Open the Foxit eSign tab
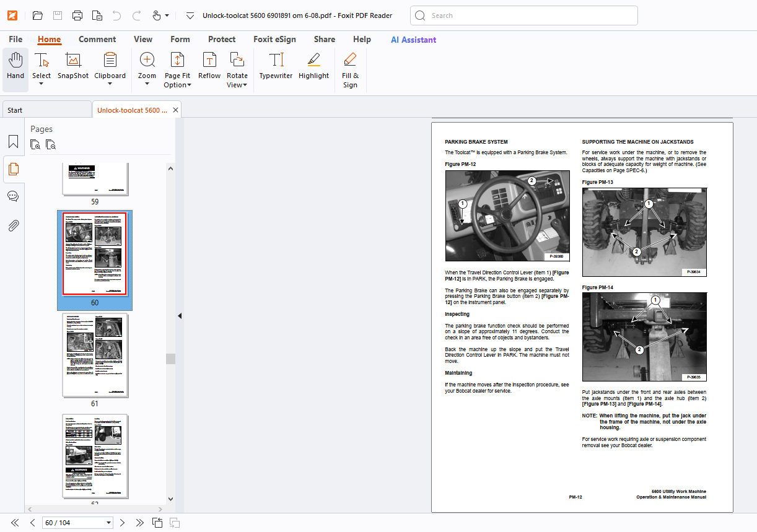This screenshot has width=757, height=532. pyautogui.click(x=274, y=39)
